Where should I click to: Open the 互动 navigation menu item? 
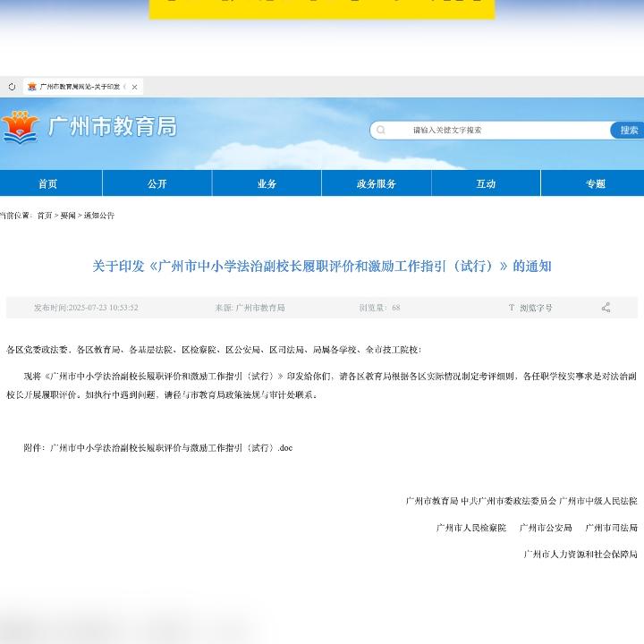pyautogui.click(x=486, y=183)
